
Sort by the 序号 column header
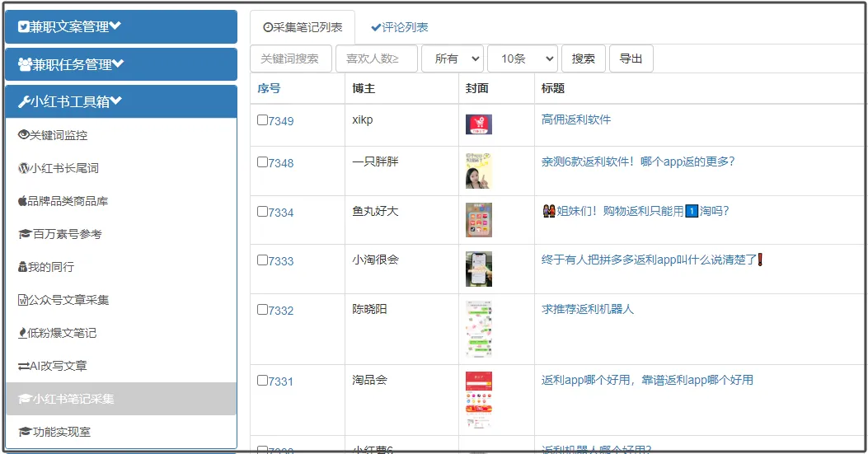(x=269, y=88)
